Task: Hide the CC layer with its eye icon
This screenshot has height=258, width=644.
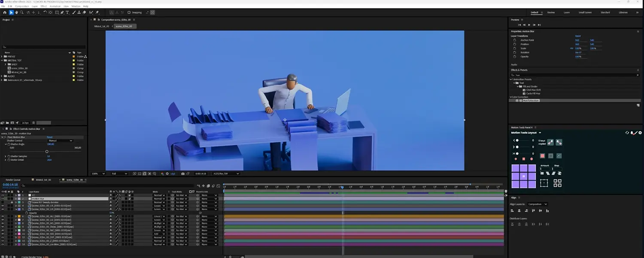Action: click(x=3, y=195)
